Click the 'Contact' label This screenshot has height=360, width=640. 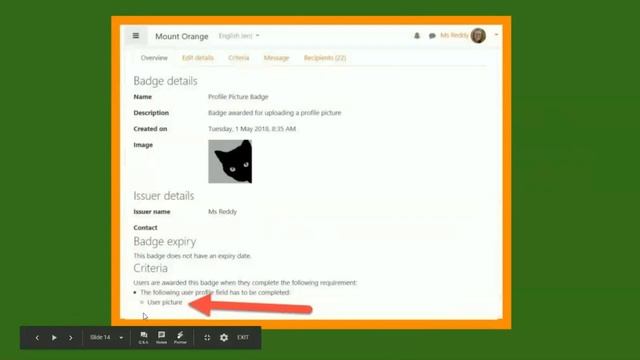pos(145,227)
